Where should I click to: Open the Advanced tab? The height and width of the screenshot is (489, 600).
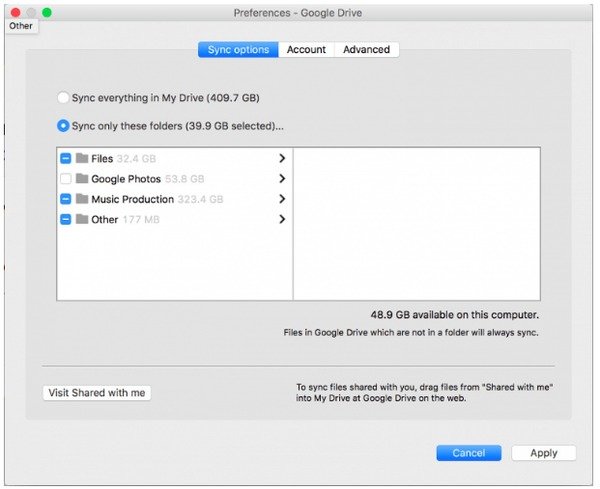click(x=367, y=50)
